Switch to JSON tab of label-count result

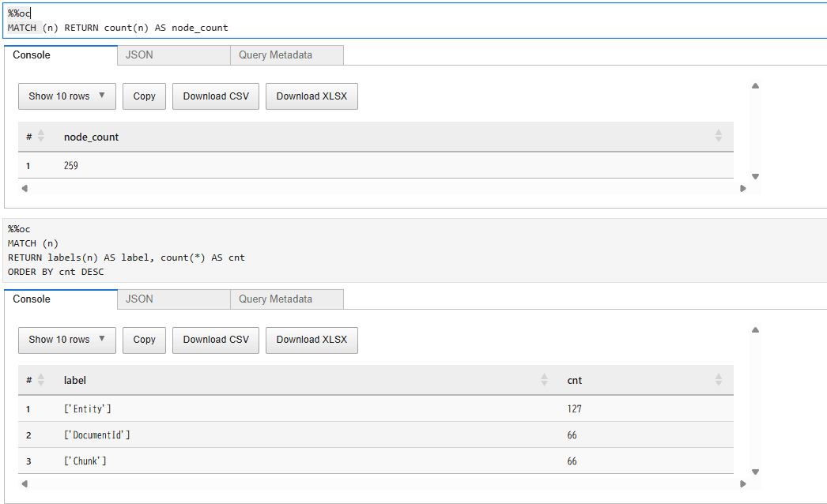pos(173,299)
